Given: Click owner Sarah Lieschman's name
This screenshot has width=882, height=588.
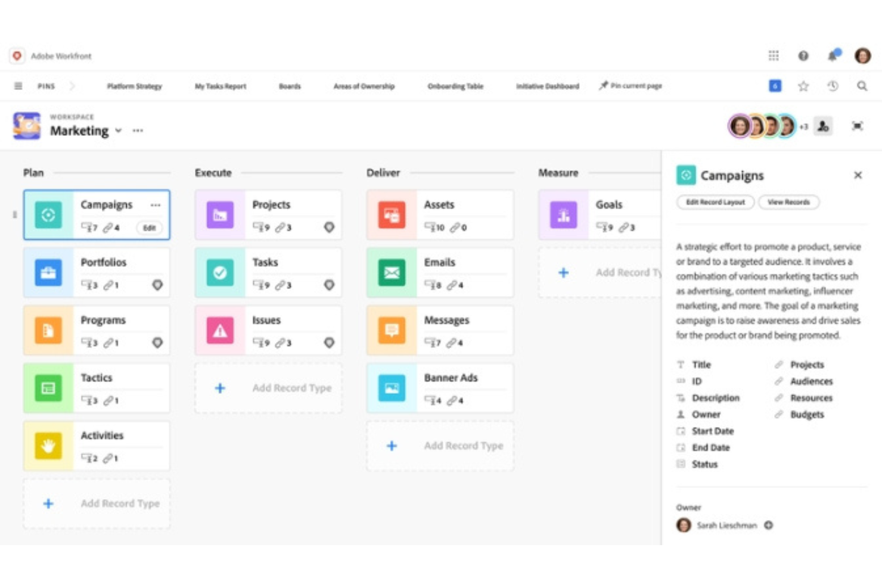Looking at the screenshot, I should coord(726,525).
